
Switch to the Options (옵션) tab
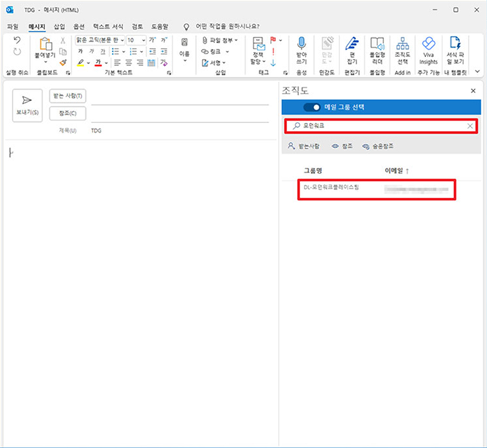[x=79, y=27]
